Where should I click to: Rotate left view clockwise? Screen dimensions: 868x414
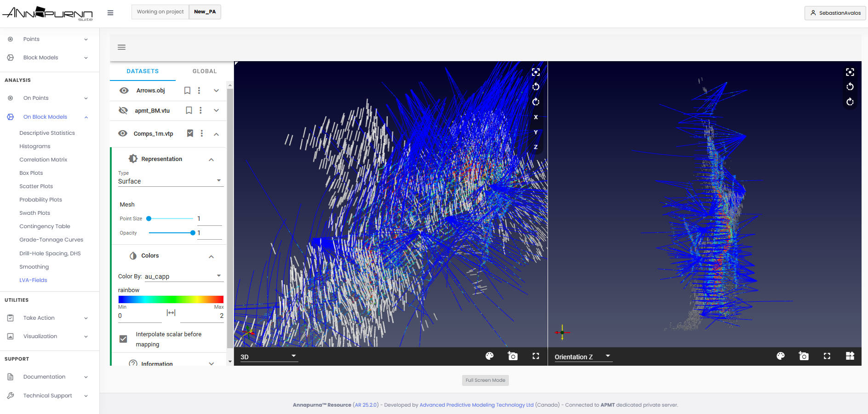[x=536, y=102]
